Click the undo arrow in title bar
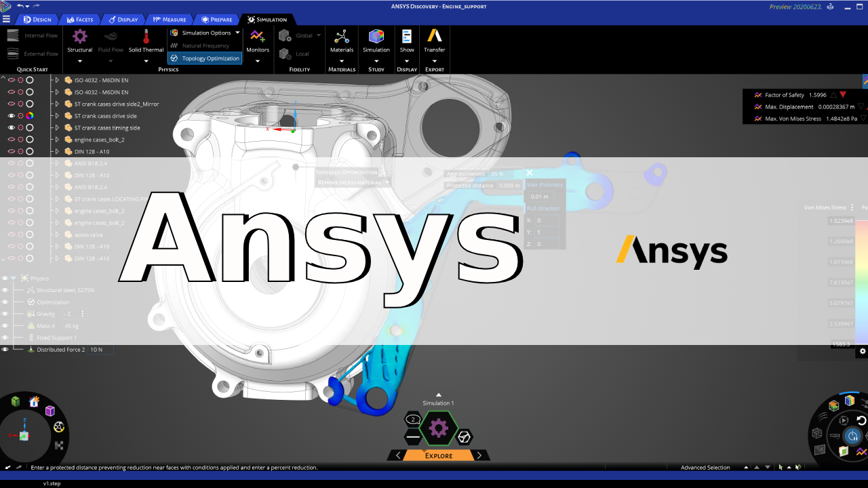 coord(20,5)
